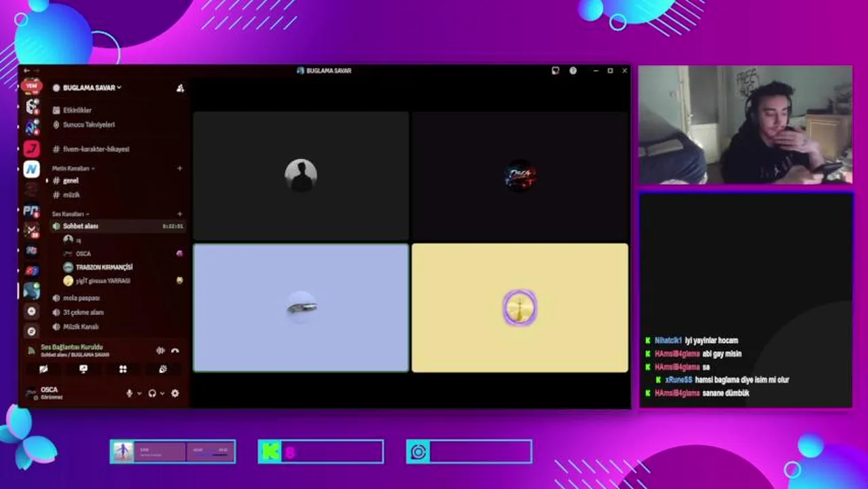Click the back arrow in Discord title bar
Viewport: 868px width, 489px height.
(26, 71)
